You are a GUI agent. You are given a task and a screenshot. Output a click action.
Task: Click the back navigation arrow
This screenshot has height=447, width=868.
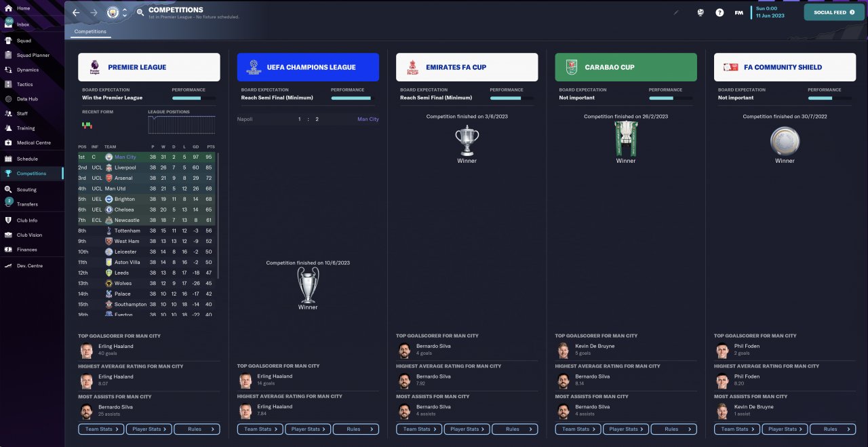pyautogui.click(x=76, y=12)
